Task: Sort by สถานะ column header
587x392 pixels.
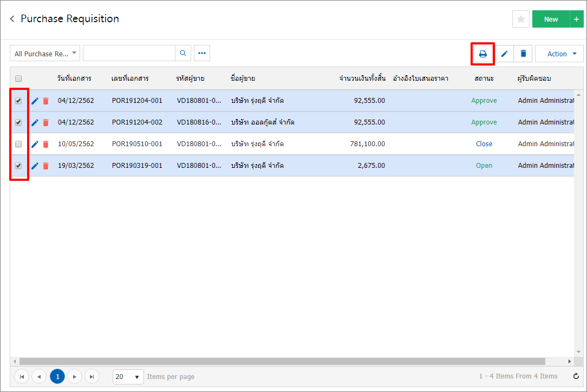Action: (x=484, y=79)
